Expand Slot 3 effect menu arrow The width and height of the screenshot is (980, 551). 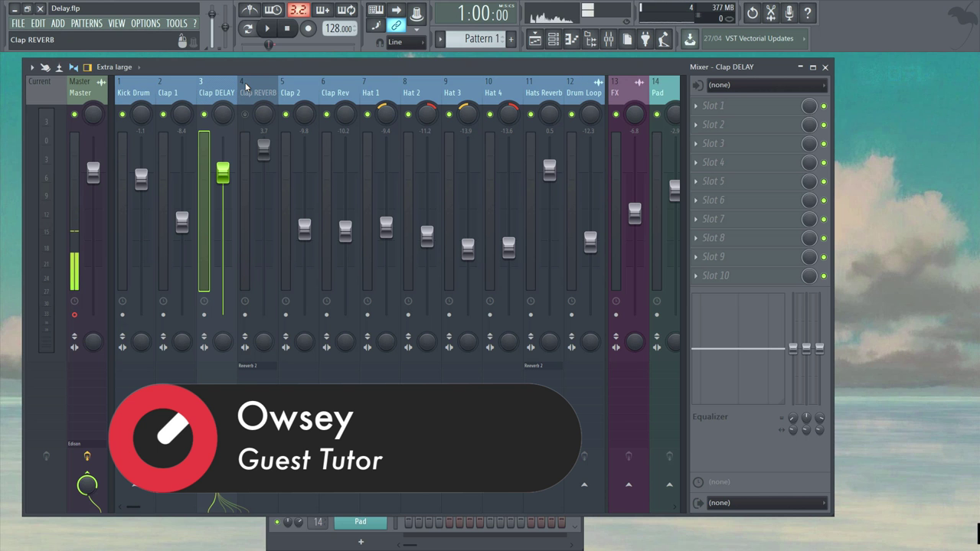pos(696,144)
